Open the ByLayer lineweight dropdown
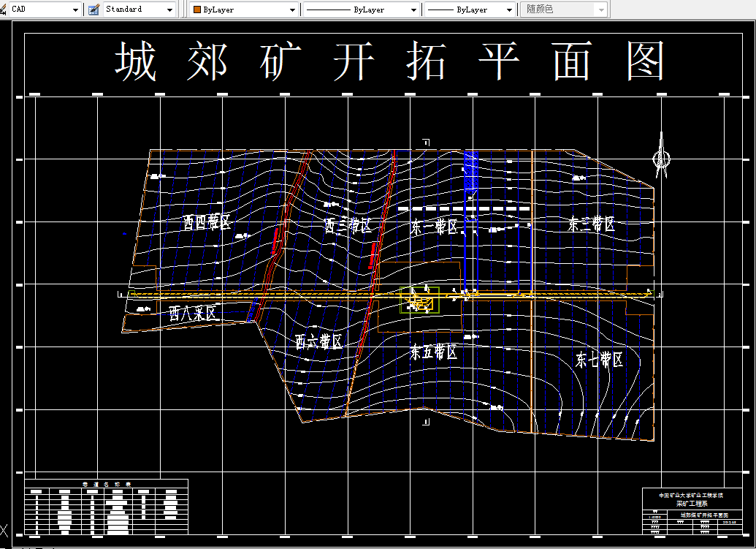The image size is (756, 549). 509,10
